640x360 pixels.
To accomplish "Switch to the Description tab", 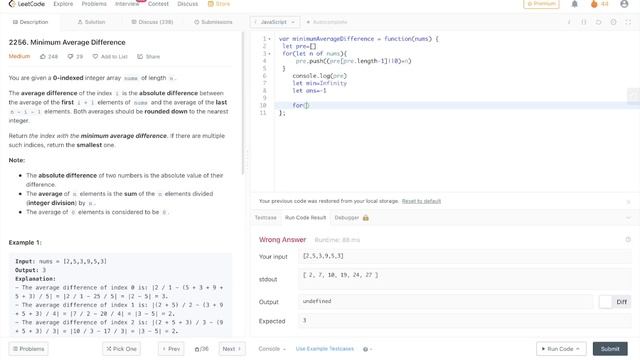I will (x=30, y=22).
